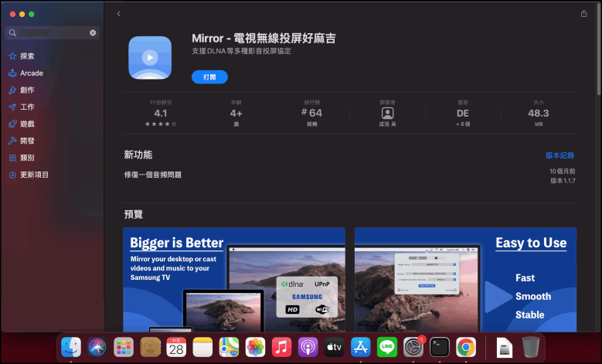
Task: Open the Easy to Use preview
Action: point(465,280)
